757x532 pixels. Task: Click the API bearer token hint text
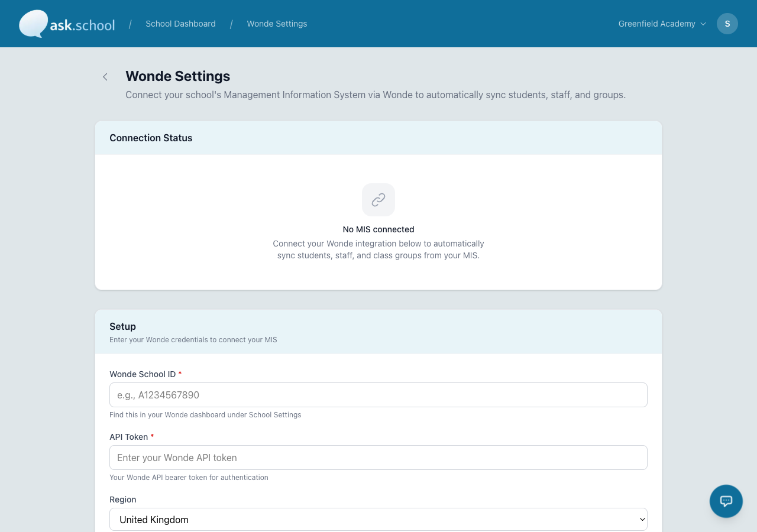point(189,478)
